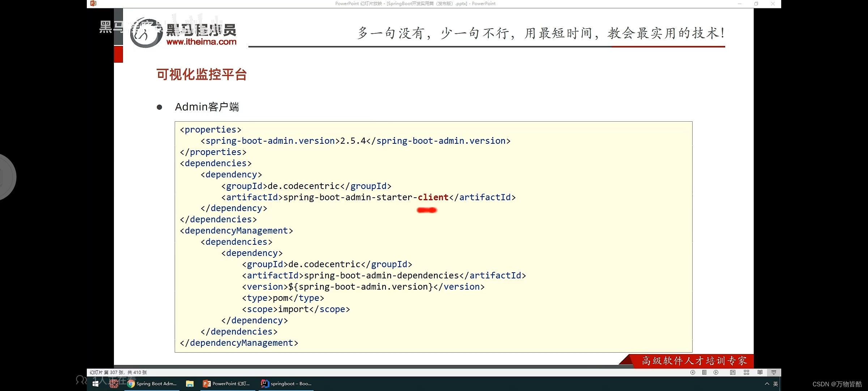Switch to PowerPoint taskbar button
The height and width of the screenshot is (391, 868).
tap(227, 384)
